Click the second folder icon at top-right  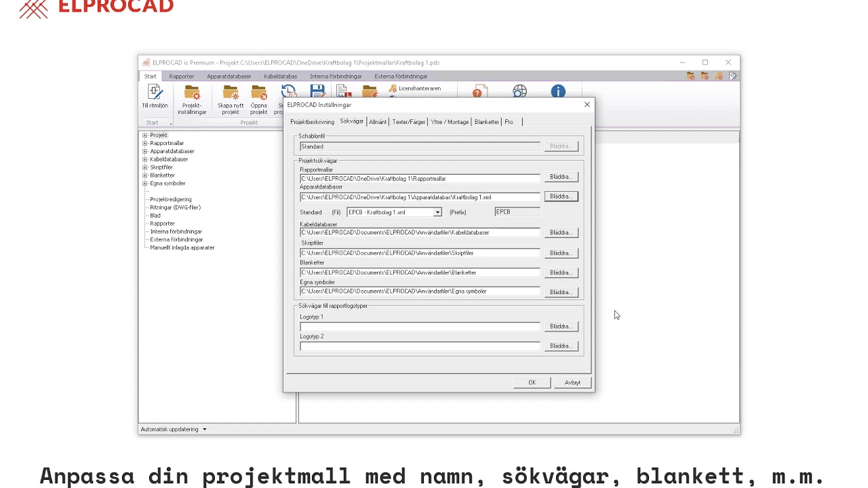coord(705,76)
